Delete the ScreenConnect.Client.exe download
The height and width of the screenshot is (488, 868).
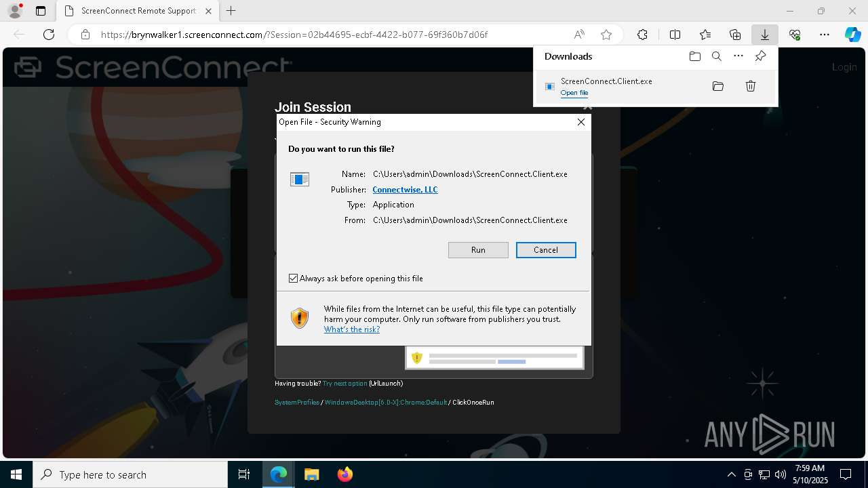pos(751,86)
